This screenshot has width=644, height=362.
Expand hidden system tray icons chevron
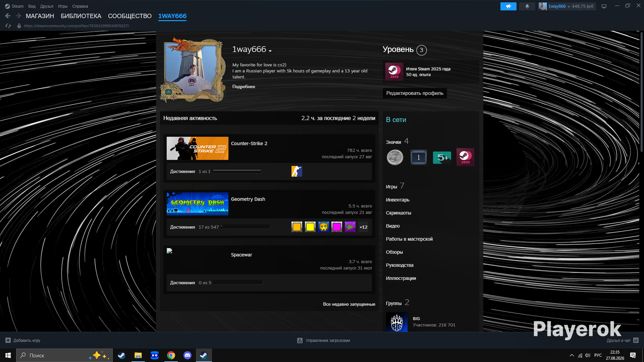(x=572, y=355)
